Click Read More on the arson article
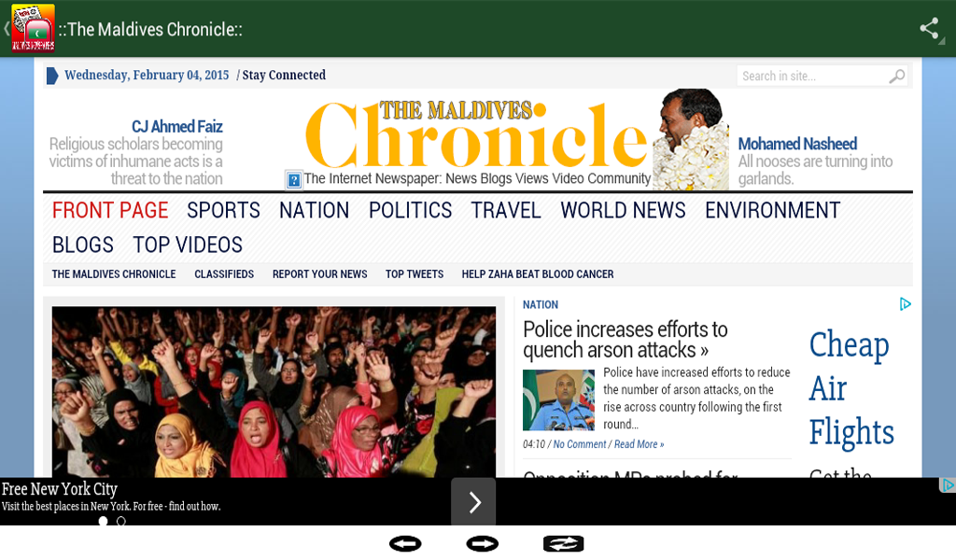The width and height of the screenshot is (956, 560). point(639,444)
